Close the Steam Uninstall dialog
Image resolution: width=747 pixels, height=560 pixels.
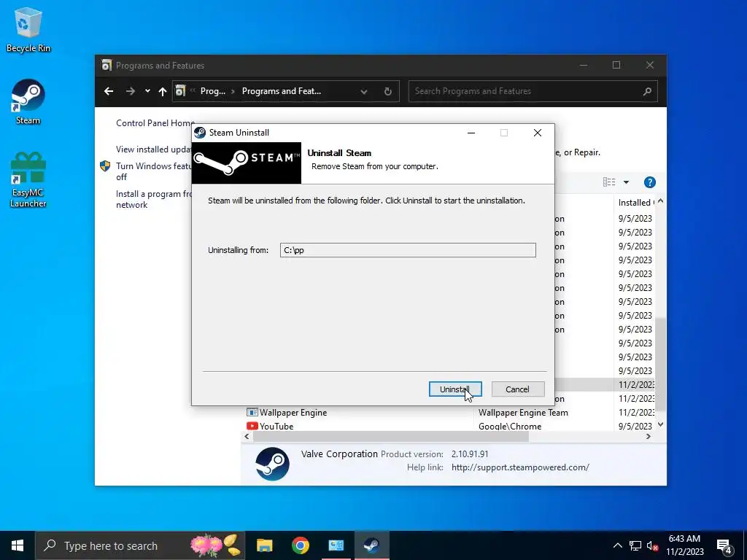click(x=538, y=133)
